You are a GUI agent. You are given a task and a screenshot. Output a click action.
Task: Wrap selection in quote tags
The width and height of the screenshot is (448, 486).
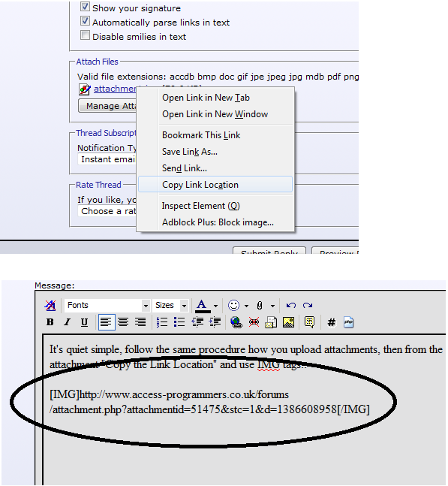(309, 322)
